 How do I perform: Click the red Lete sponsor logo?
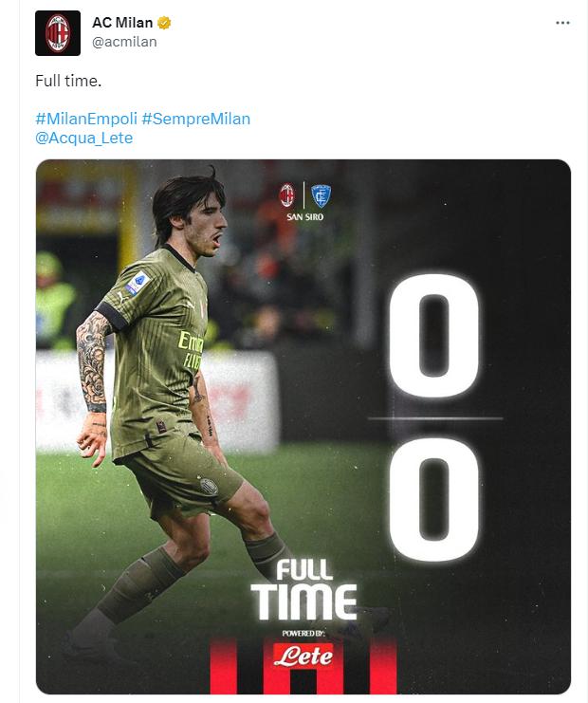303,655
